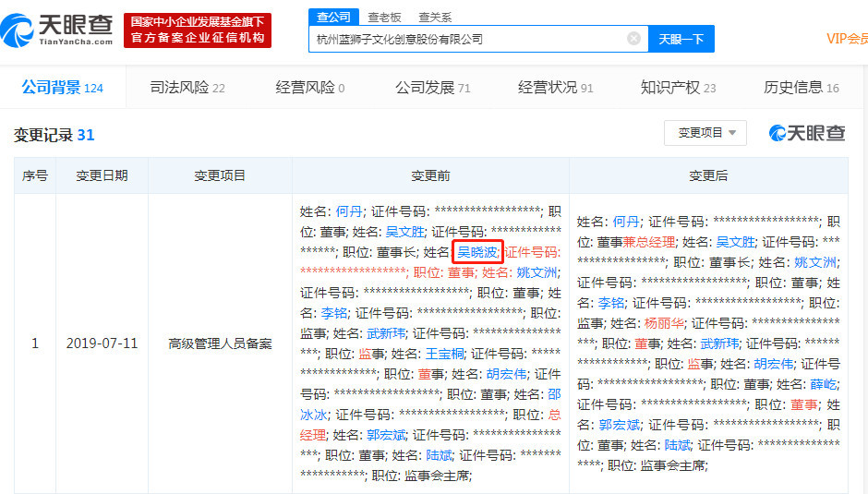Select the 经营状况 91 tab
The image size is (868, 494).
point(555,88)
